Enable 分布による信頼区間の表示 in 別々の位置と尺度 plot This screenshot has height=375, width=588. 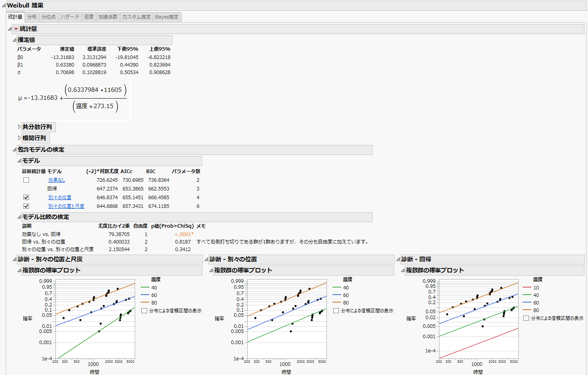tap(144, 311)
